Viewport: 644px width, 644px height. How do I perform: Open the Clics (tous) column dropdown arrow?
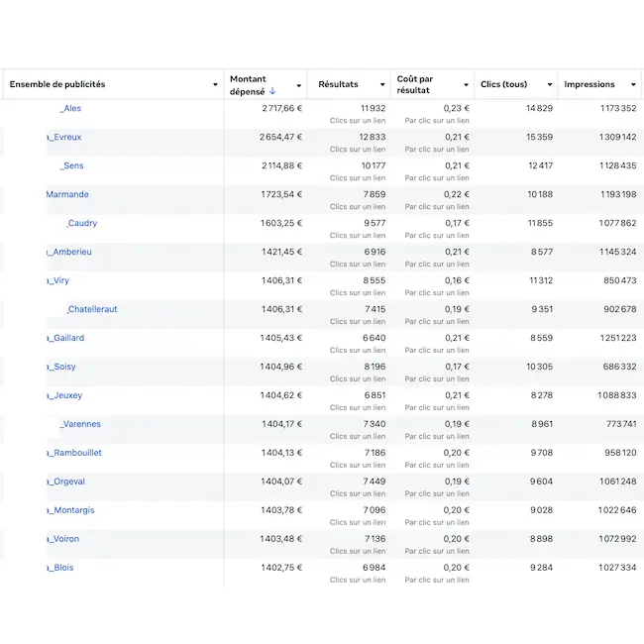click(x=550, y=84)
